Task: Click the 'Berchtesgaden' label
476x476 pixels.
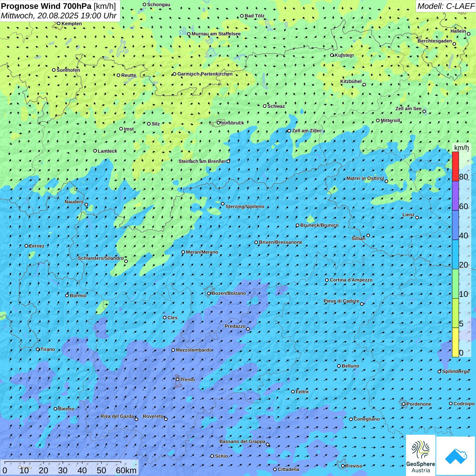Action: click(x=435, y=41)
